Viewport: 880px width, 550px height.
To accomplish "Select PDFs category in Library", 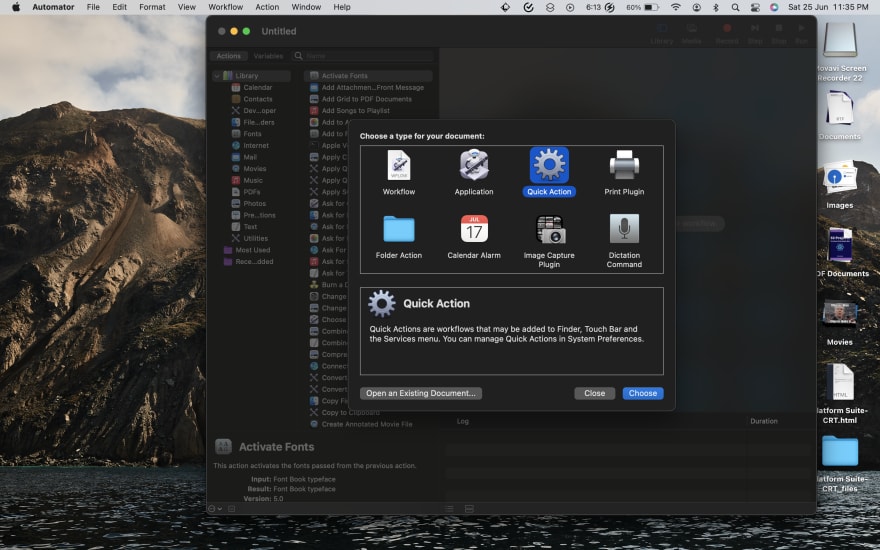I will (x=246, y=192).
